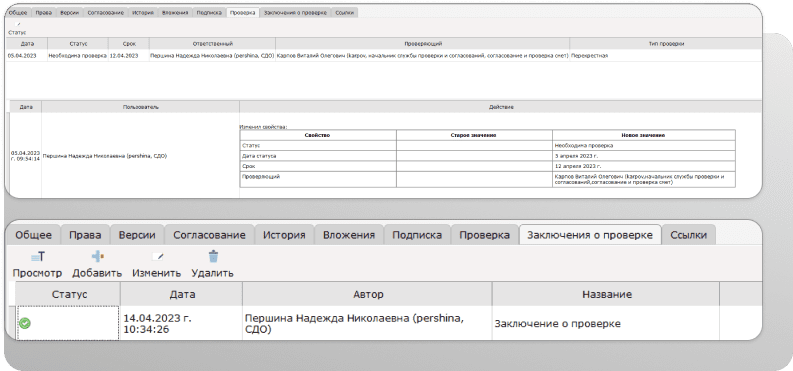Sort by the Автор column header
Viewport: 793px width, 371px height.
coord(368,294)
